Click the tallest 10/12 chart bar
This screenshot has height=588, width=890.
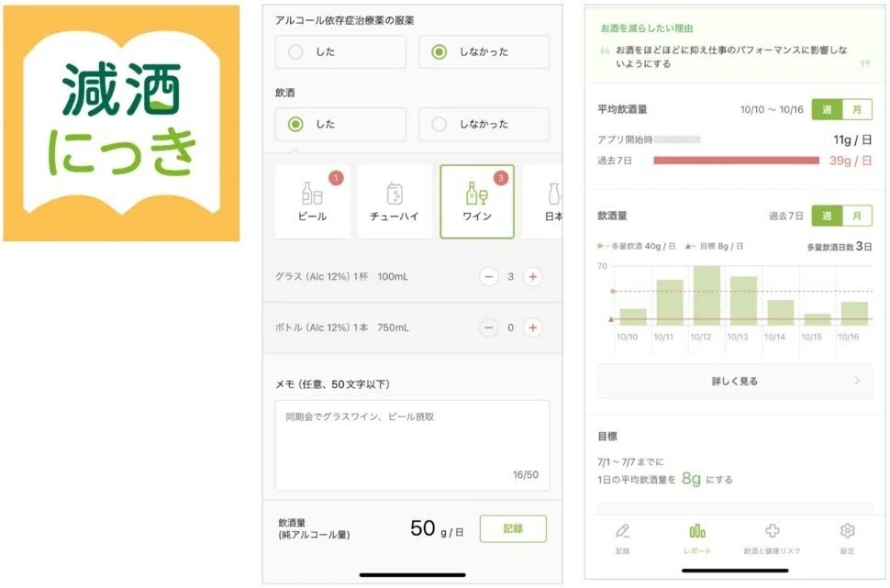point(706,295)
